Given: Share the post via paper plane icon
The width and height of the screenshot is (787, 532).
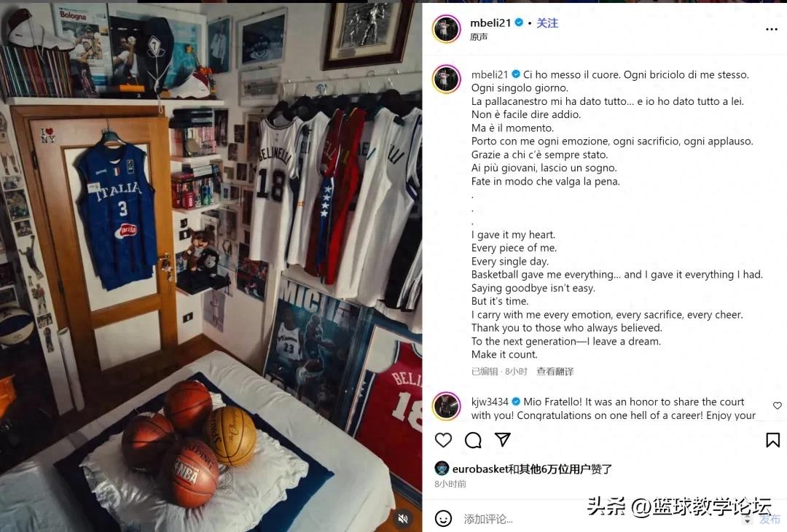Looking at the screenshot, I should coord(502,439).
